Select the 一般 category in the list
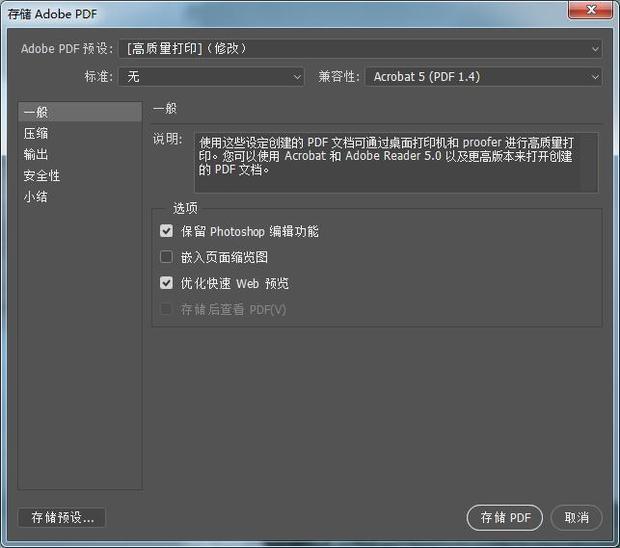This screenshot has height=548, width=620. click(x=80, y=112)
